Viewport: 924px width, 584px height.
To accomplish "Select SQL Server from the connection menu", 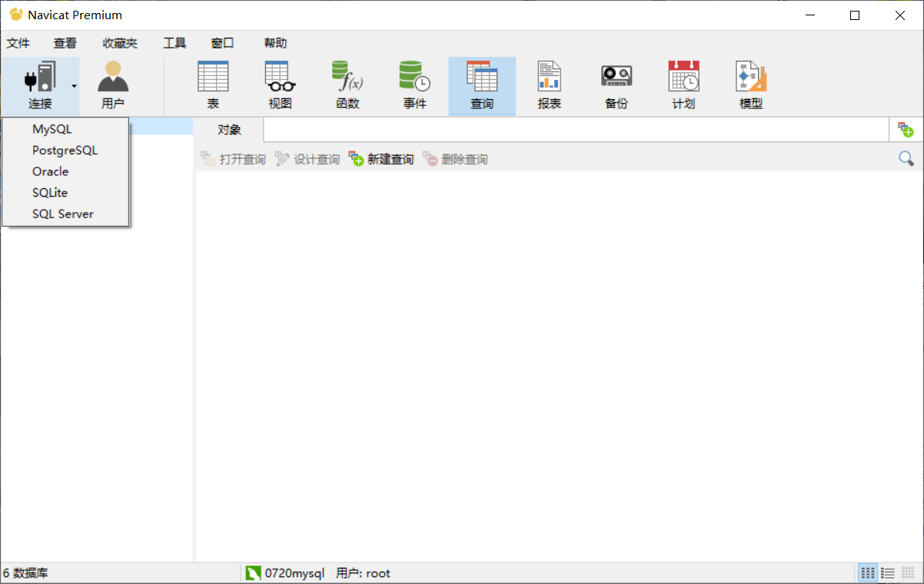I will 63,214.
